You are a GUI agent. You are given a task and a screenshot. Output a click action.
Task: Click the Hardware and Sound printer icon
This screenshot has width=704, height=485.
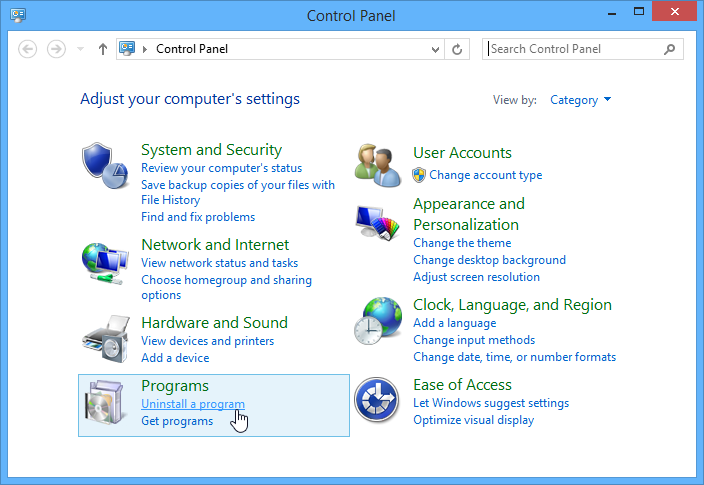pos(106,339)
